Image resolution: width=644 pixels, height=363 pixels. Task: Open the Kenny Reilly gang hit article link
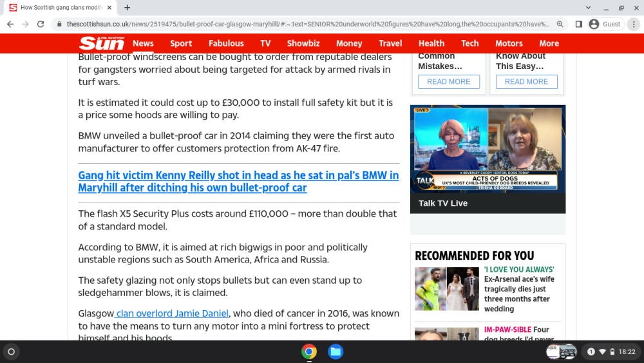pos(239,181)
